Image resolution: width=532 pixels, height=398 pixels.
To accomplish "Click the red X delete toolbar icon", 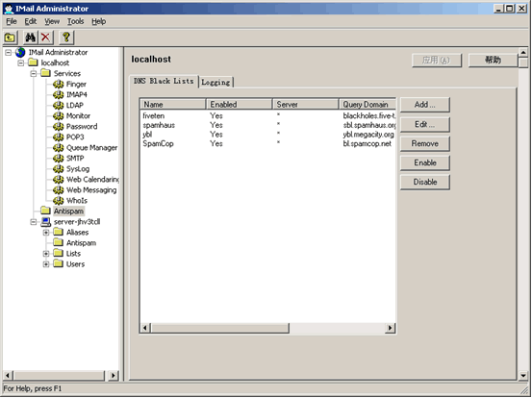I will (x=45, y=37).
